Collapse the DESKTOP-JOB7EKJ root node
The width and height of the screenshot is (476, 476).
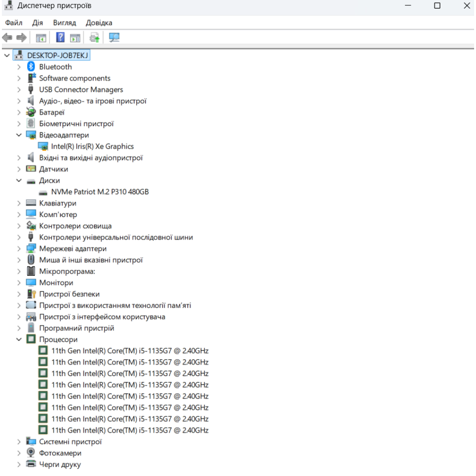pyautogui.click(x=7, y=56)
